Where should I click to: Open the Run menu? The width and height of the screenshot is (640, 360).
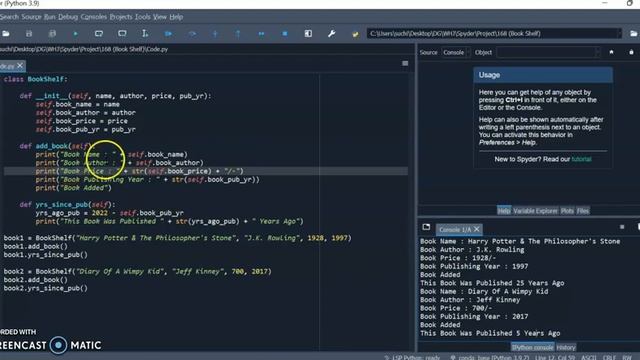tap(49, 17)
